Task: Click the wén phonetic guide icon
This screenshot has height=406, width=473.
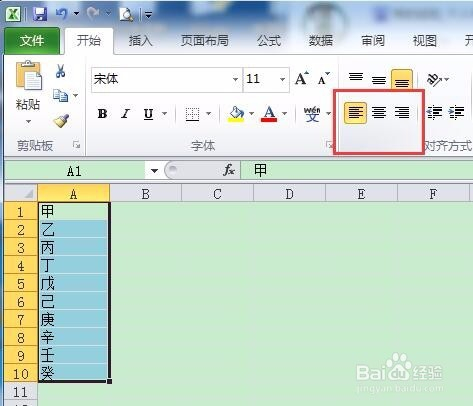Action: [312, 114]
